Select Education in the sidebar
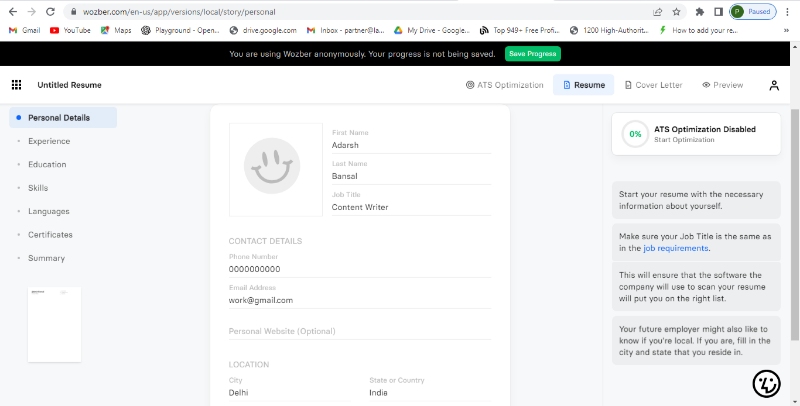800x406 pixels. pos(47,164)
